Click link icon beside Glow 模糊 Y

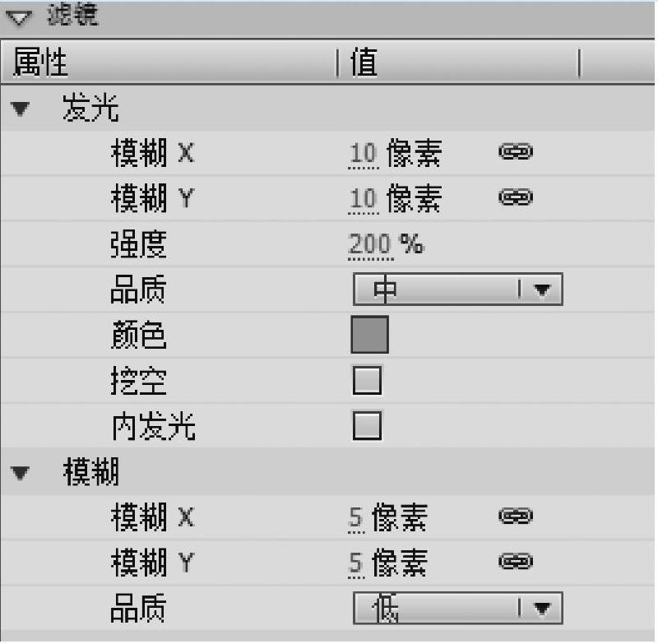516,197
